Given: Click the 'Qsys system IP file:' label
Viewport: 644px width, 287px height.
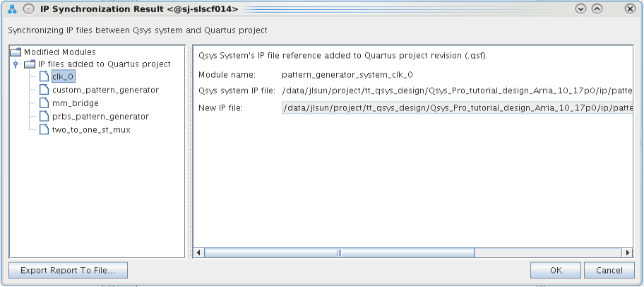Looking at the screenshot, I should [237, 91].
